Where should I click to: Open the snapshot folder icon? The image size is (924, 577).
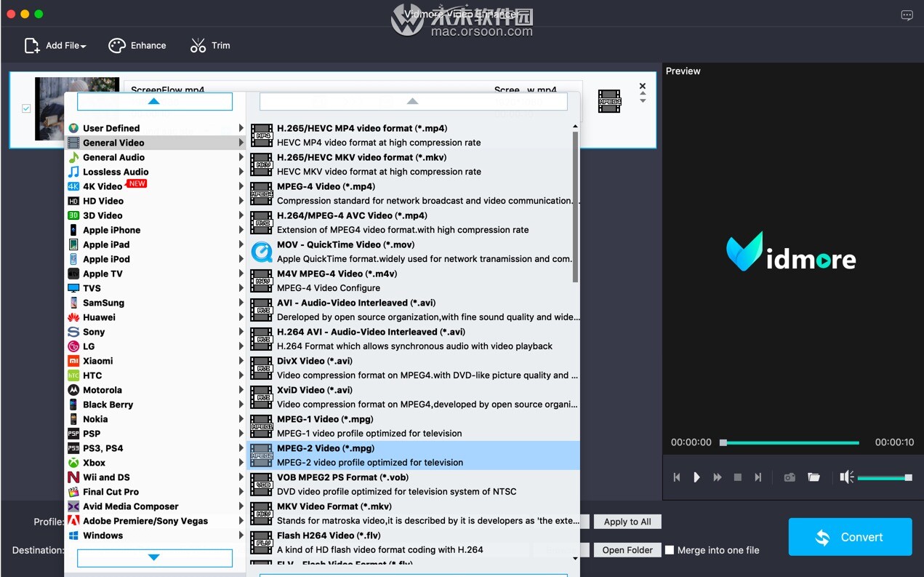tap(813, 477)
